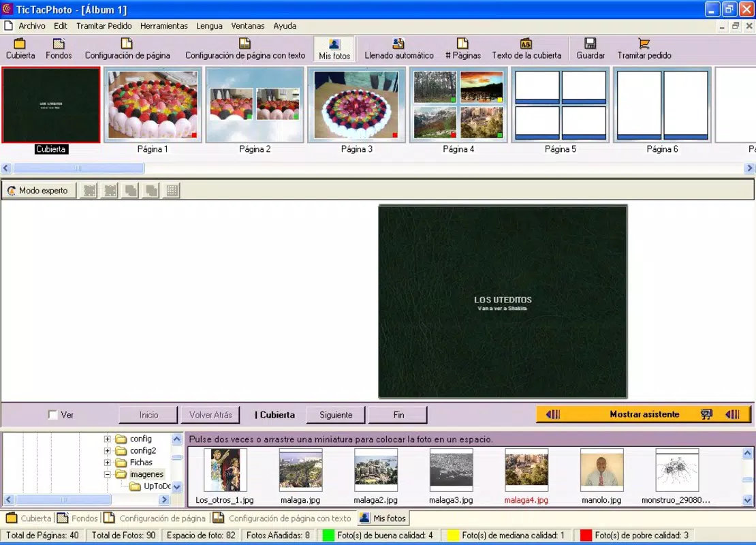Select Los_otros_1.jpg photo thumbnail

(225, 470)
